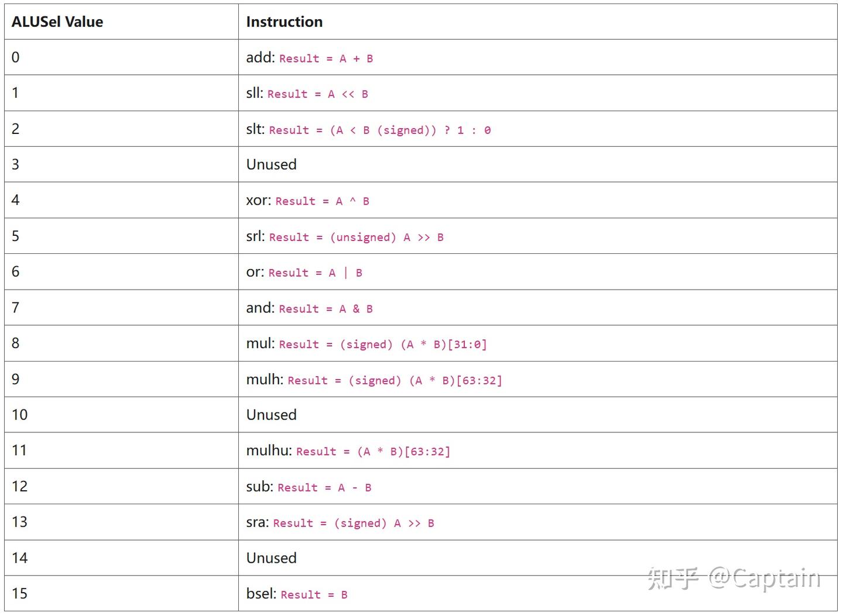The image size is (843, 616).
Task: Click the sub Result = A - B cell
Action: 309,487
